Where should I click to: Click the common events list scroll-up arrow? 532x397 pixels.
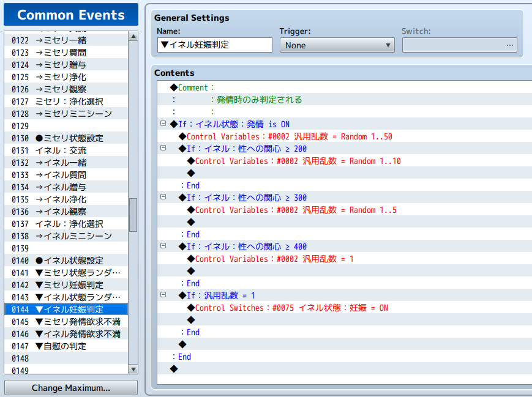point(133,36)
